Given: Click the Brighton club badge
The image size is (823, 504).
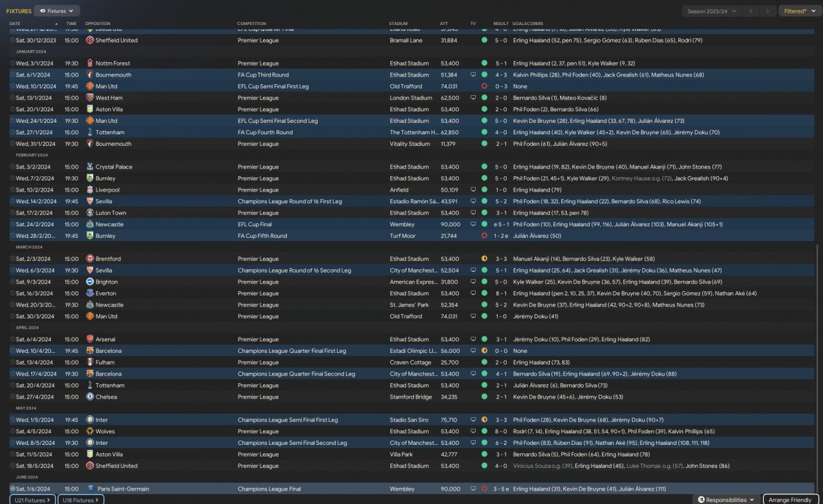Looking at the screenshot, I should click(x=90, y=282).
